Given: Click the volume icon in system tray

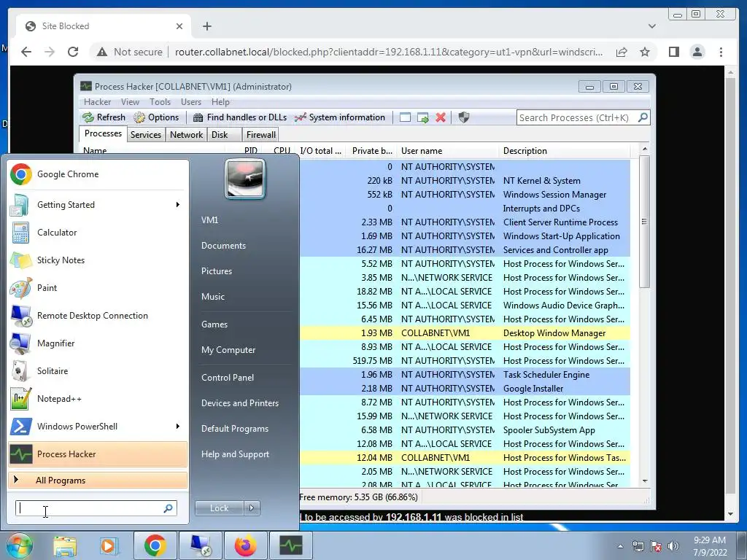Looking at the screenshot, I should [673, 546].
